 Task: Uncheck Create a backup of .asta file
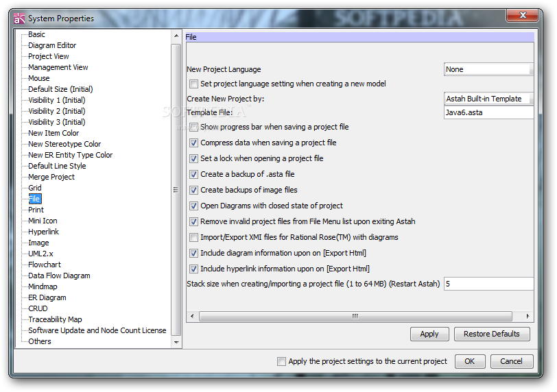(193, 175)
